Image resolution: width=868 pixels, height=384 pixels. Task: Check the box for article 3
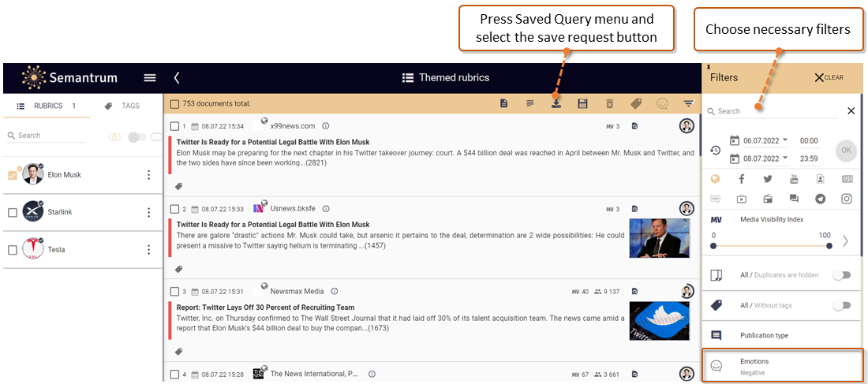174,291
